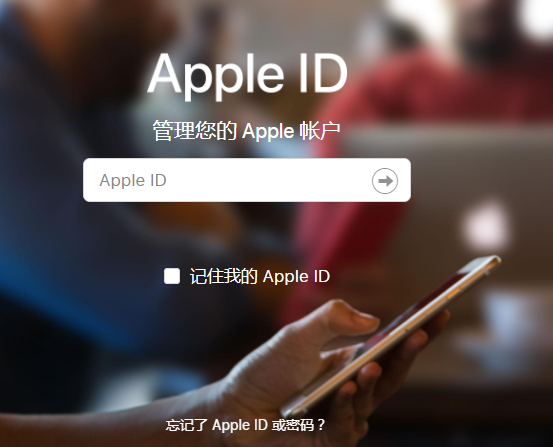Click the gray Apple ID placeholder text
This screenshot has height=447, width=553.
pos(133,181)
